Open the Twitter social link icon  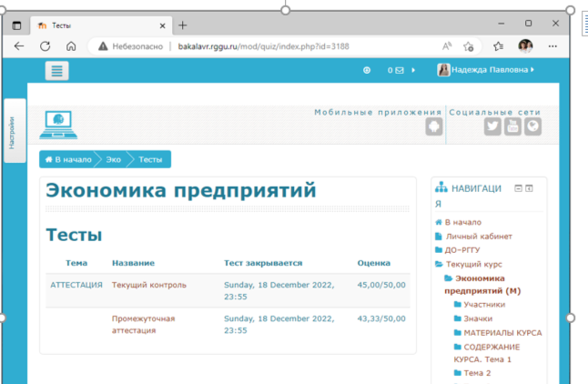pyautogui.click(x=492, y=127)
